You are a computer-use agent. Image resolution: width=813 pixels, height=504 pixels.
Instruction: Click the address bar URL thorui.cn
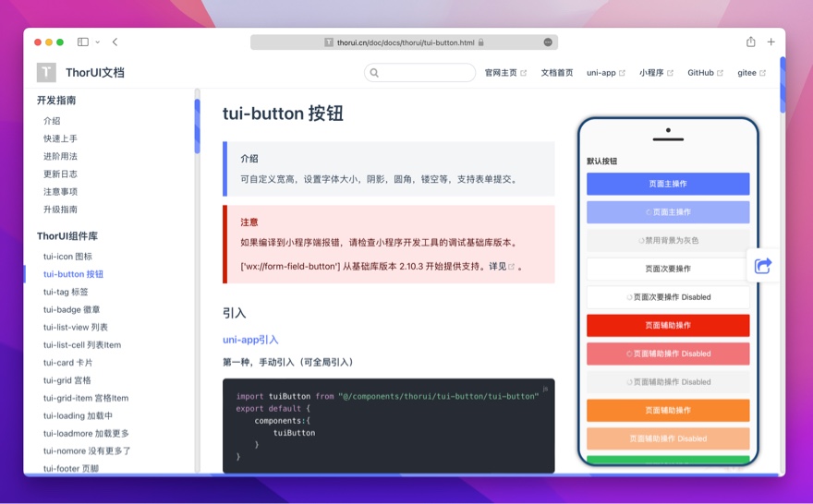[406, 42]
